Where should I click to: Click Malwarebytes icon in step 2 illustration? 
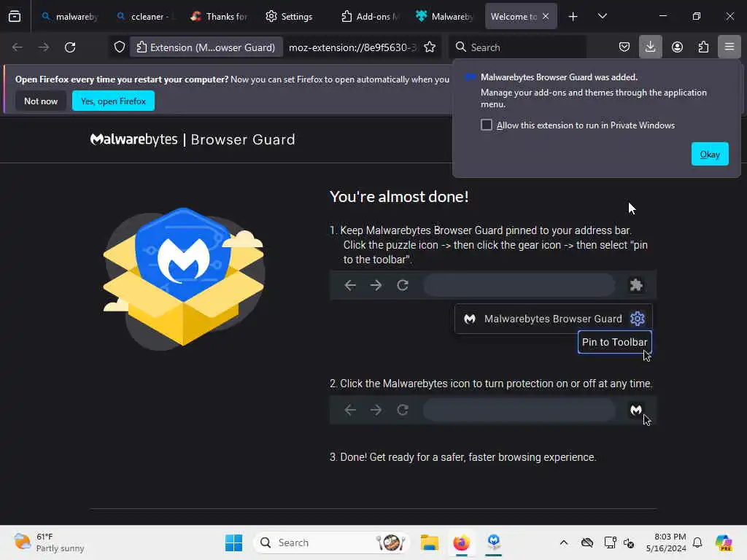click(x=636, y=410)
